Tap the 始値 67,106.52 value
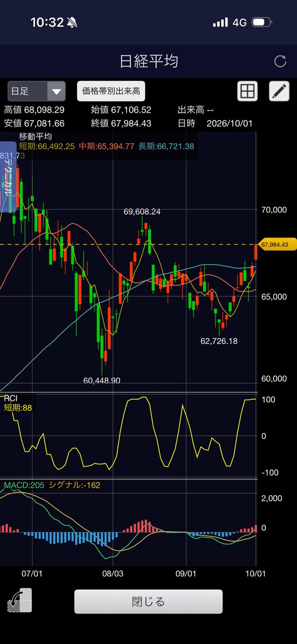Viewport: 297px width, 644px height. coord(121,110)
